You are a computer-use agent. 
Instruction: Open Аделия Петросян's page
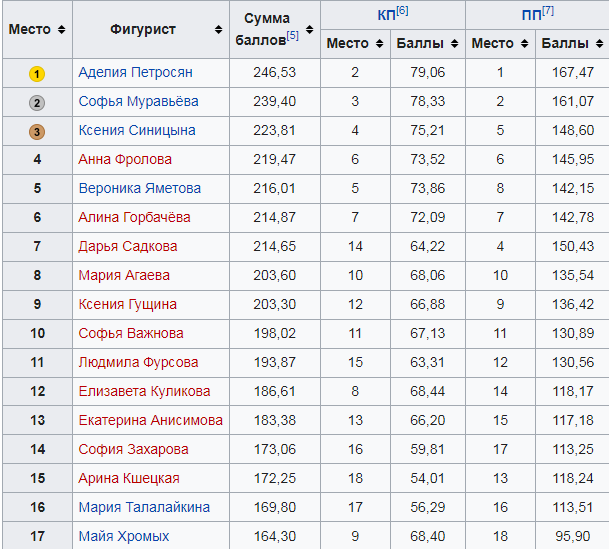(x=135, y=73)
